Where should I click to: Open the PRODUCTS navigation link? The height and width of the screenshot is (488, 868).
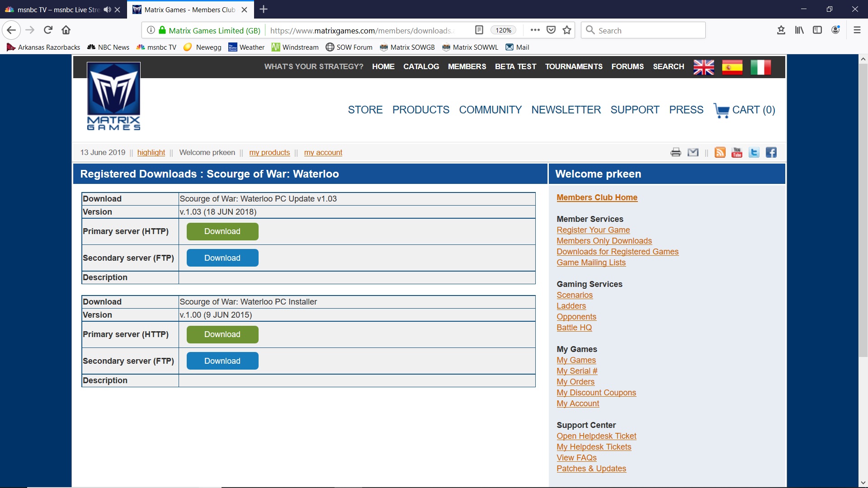(x=421, y=110)
